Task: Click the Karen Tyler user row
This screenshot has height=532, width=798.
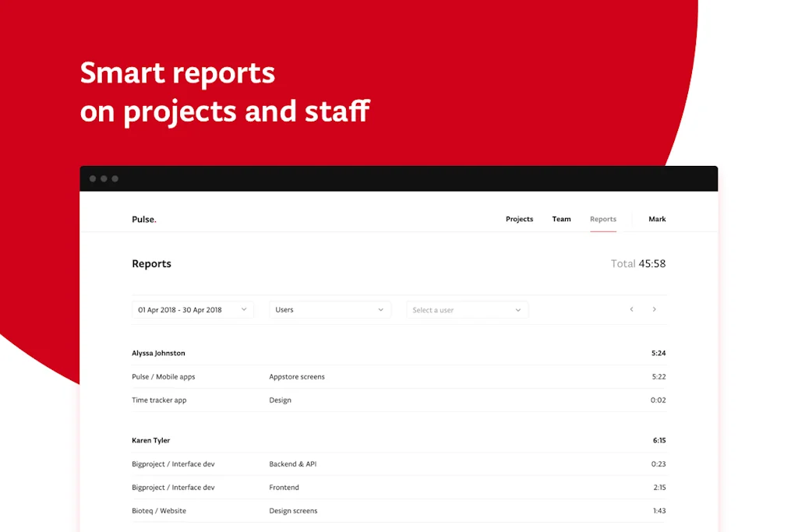Action: [x=151, y=441]
